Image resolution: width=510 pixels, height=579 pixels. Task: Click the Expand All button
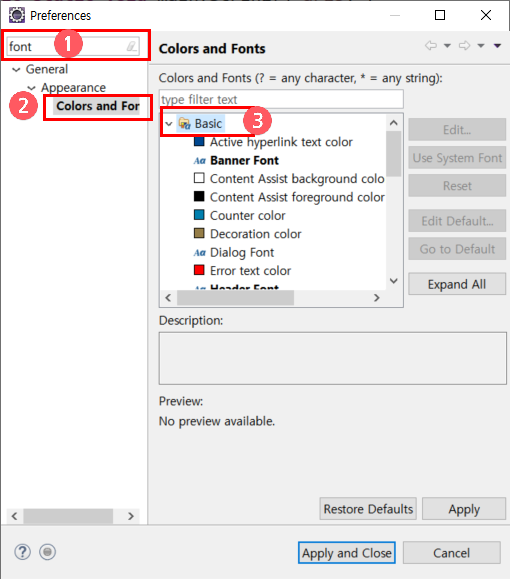click(457, 284)
